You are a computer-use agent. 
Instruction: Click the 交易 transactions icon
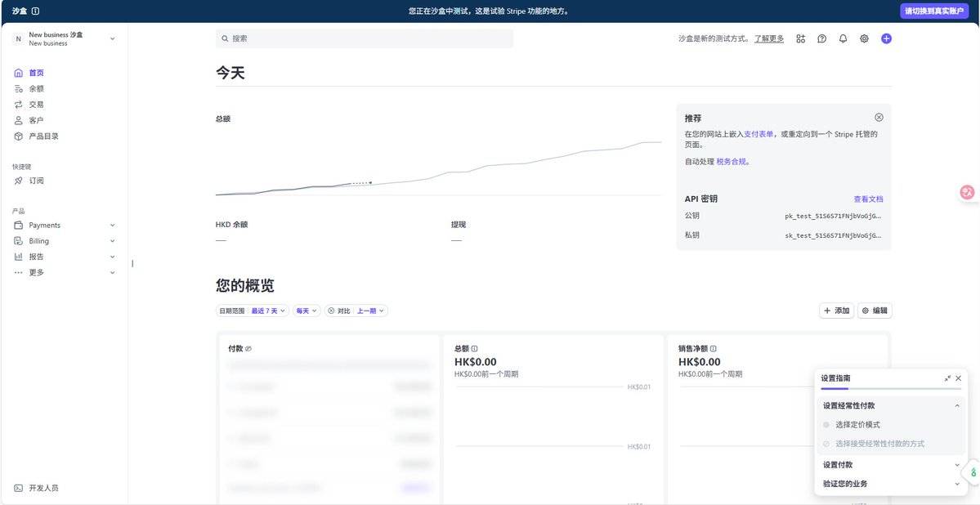tap(18, 105)
